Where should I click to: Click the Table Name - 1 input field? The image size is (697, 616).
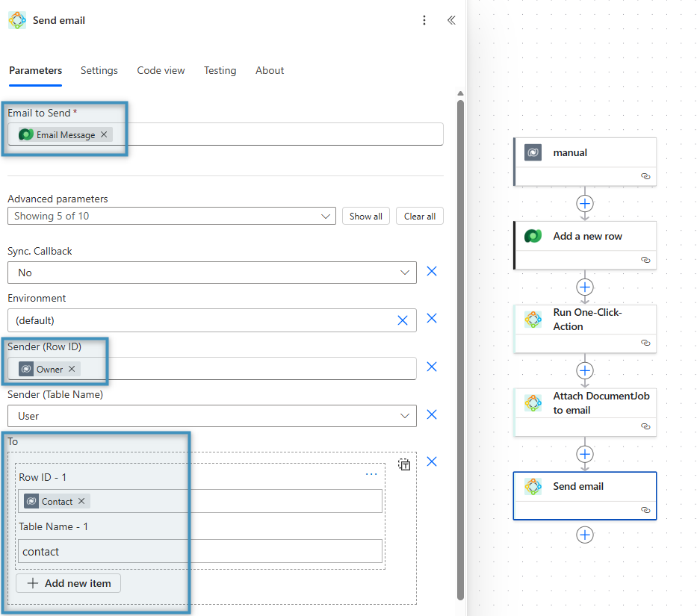pyautogui.click(x=200, y=552)
